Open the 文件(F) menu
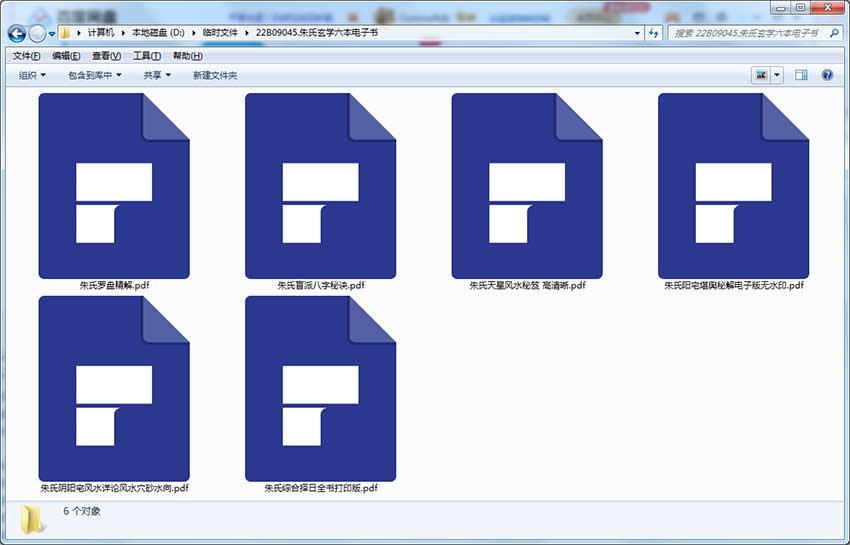The image size is (850, 545). click(x=27, y=56)
